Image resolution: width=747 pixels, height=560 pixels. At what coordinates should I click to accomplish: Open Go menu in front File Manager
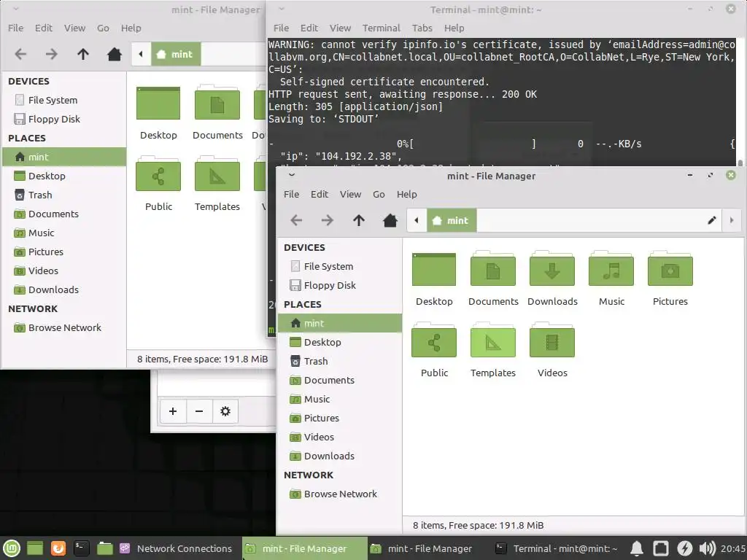(379, 194)
